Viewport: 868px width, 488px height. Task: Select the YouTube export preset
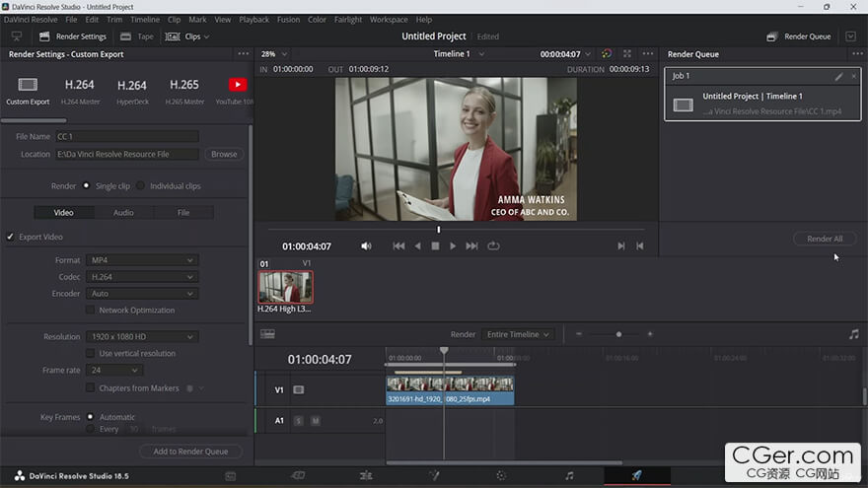238,85
